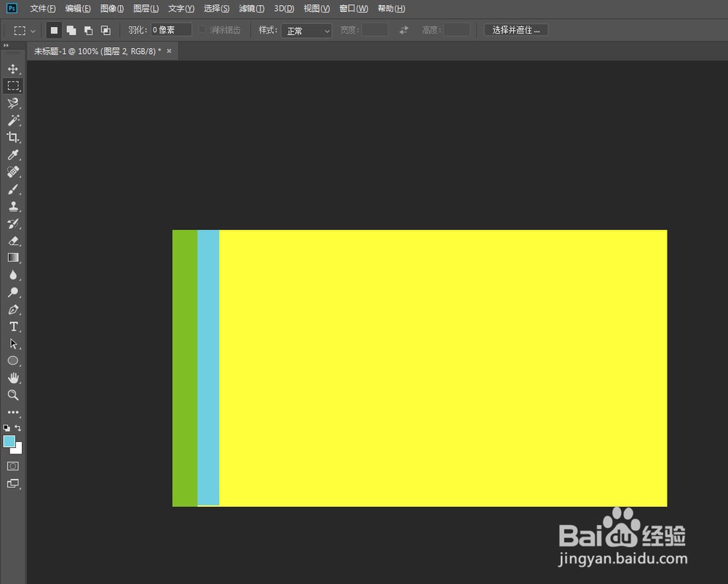Select the Brush tool

coord(13,189)
